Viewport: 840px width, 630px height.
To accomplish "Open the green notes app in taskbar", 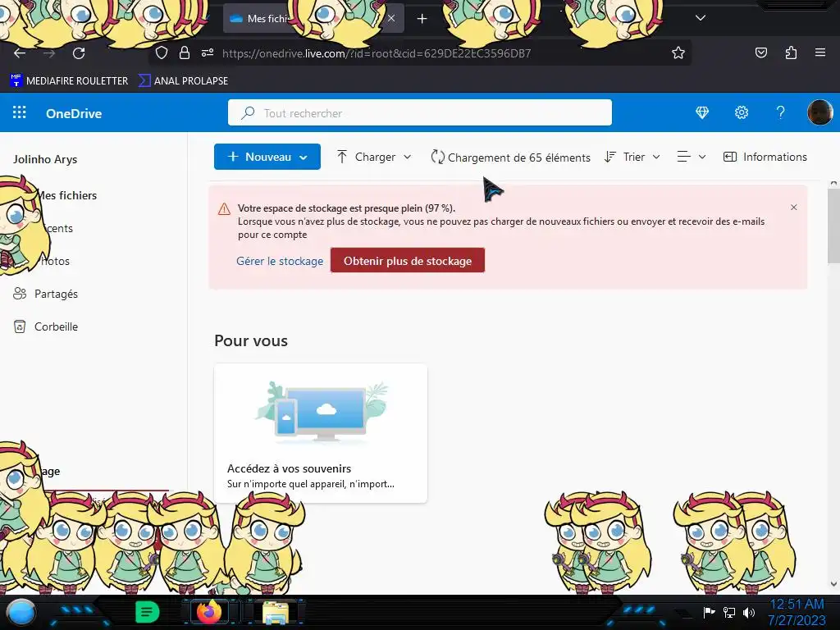I will [x=147, y=612].
